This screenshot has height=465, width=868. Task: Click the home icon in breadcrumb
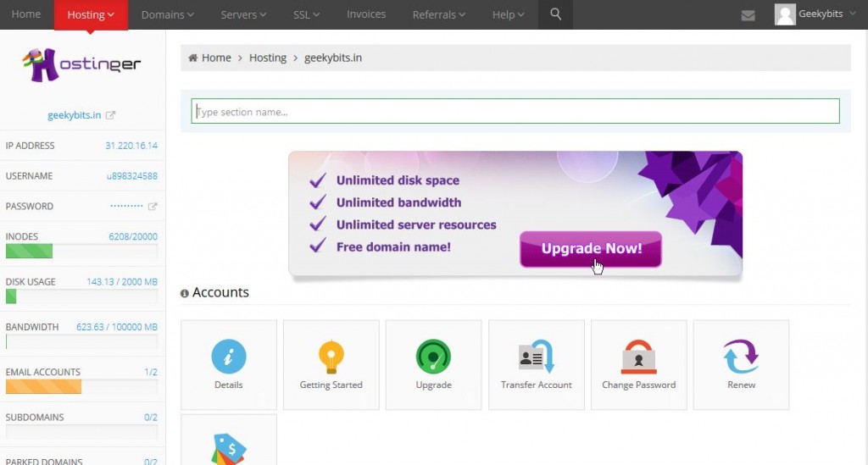coord(192,58)
